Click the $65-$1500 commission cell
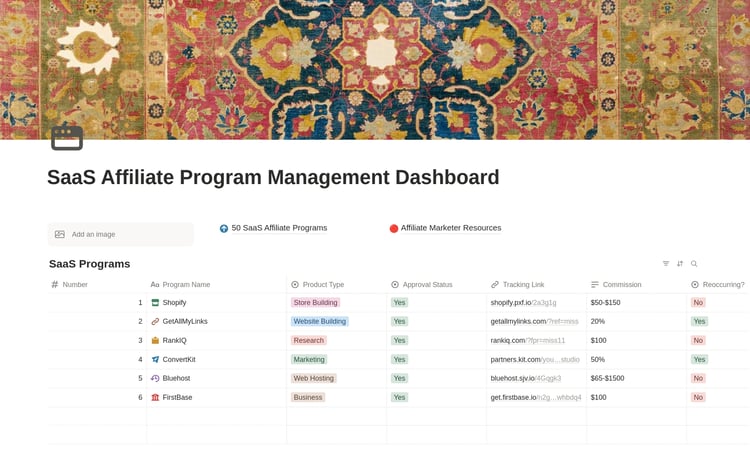Screen dimensions: 750x468 637,378
